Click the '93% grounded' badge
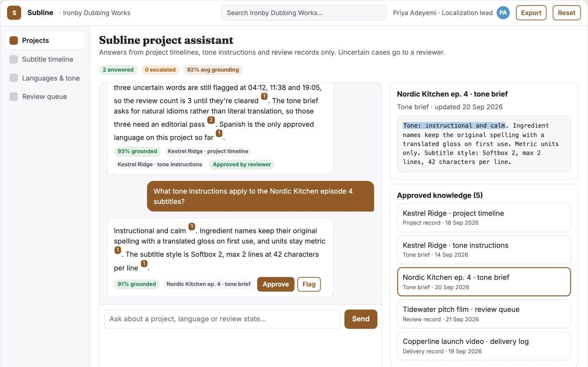The width and height of the screenshot is (588, 367). coord(137,151)
